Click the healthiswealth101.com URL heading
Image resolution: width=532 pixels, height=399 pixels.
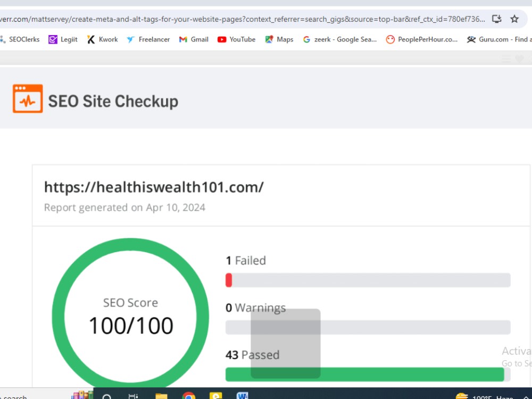(x=154, y=187)
